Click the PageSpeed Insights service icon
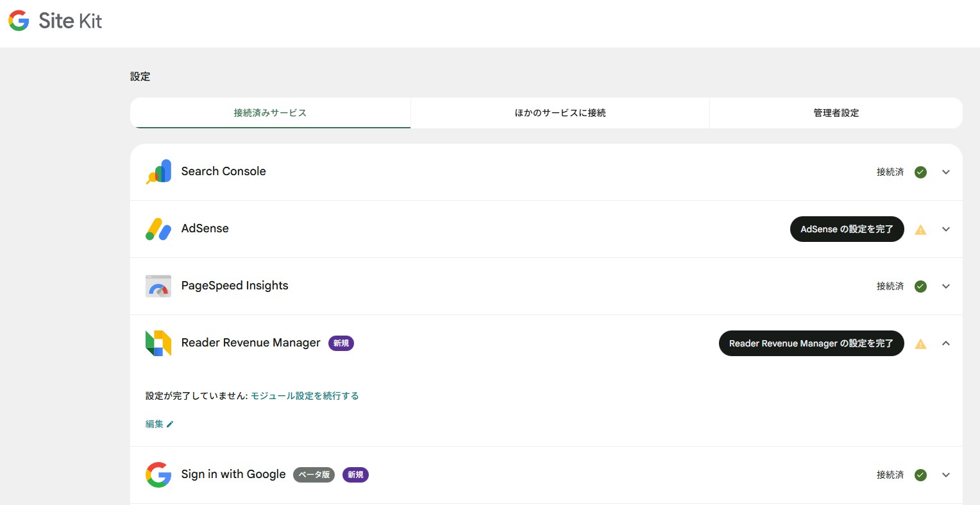Screen dimensions: 980x505 tap(158, 286)
